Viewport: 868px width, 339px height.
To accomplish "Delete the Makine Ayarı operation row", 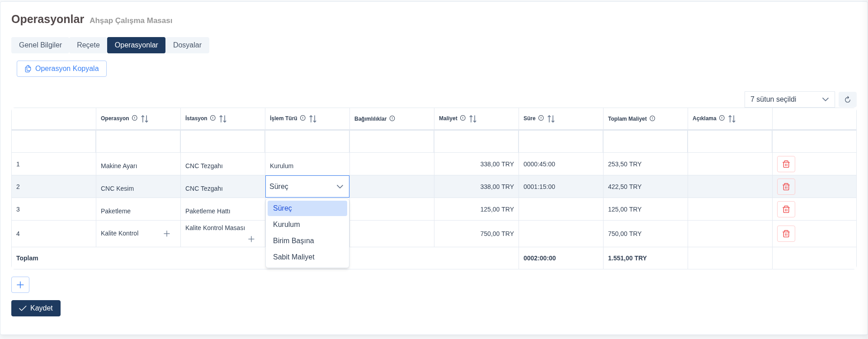I will pyautogui.click(x=786, y=164).
